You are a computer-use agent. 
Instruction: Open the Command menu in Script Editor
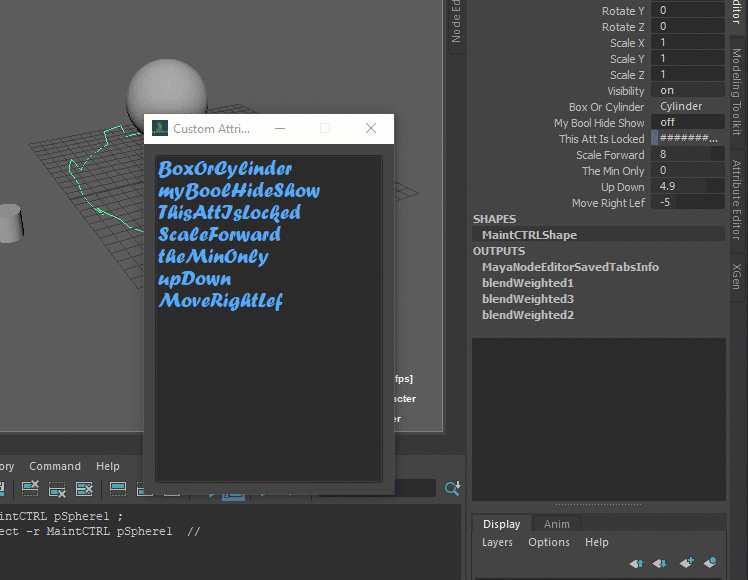(x=55, y=466)
